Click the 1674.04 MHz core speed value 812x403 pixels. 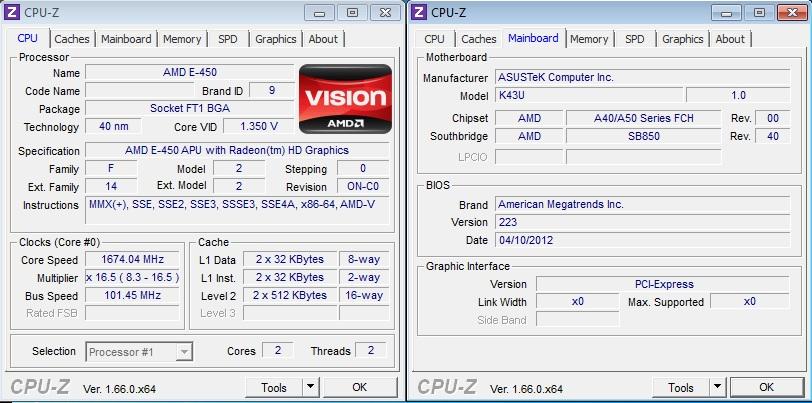coord(132,260)
